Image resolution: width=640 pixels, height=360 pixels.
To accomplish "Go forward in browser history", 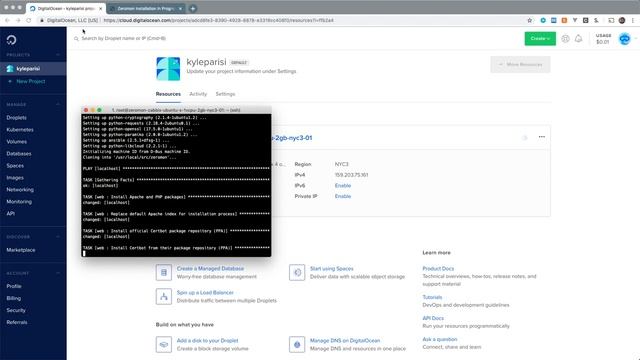I will click(x=18, y=20).
